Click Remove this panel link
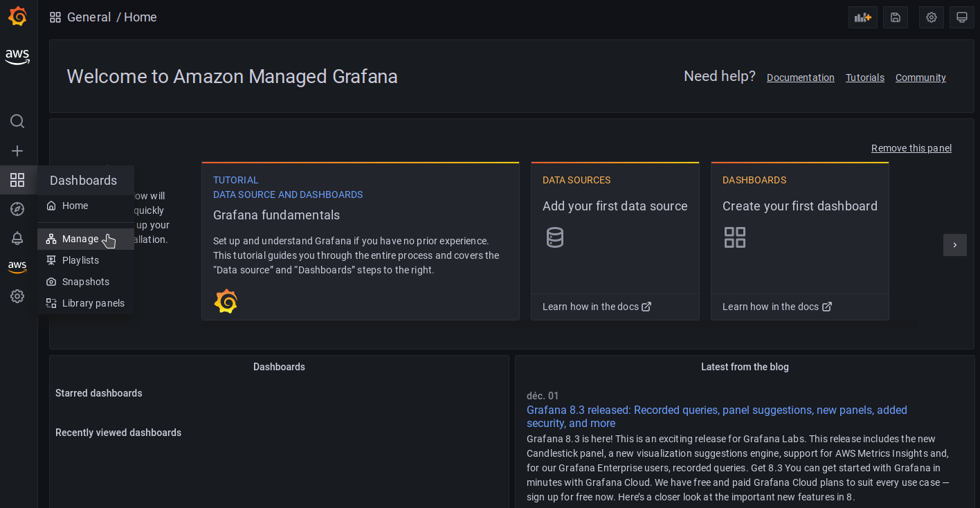The height and width of the screenshot is (508, 980). tap(911, 148)
